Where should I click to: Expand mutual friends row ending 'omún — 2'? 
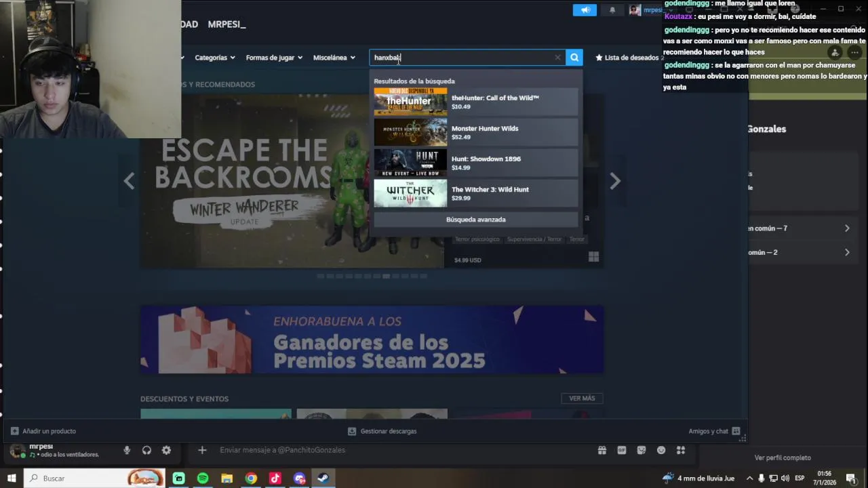point(800,252)
